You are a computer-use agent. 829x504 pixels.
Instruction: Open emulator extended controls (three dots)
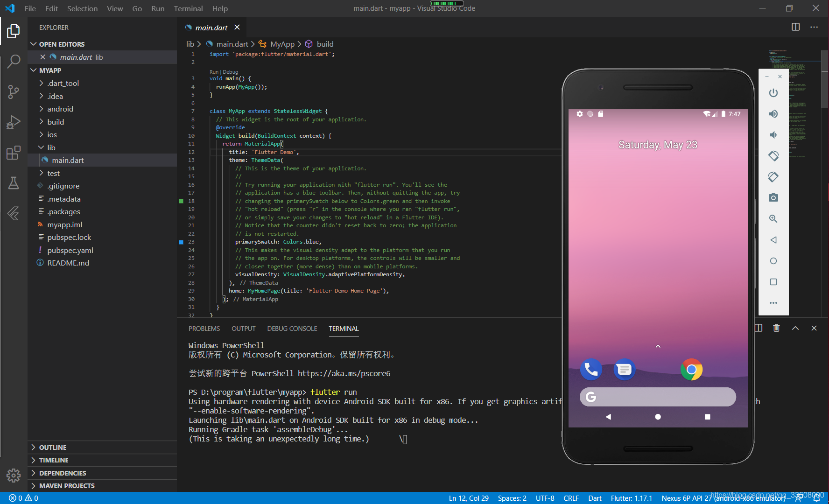coord(773,303)
